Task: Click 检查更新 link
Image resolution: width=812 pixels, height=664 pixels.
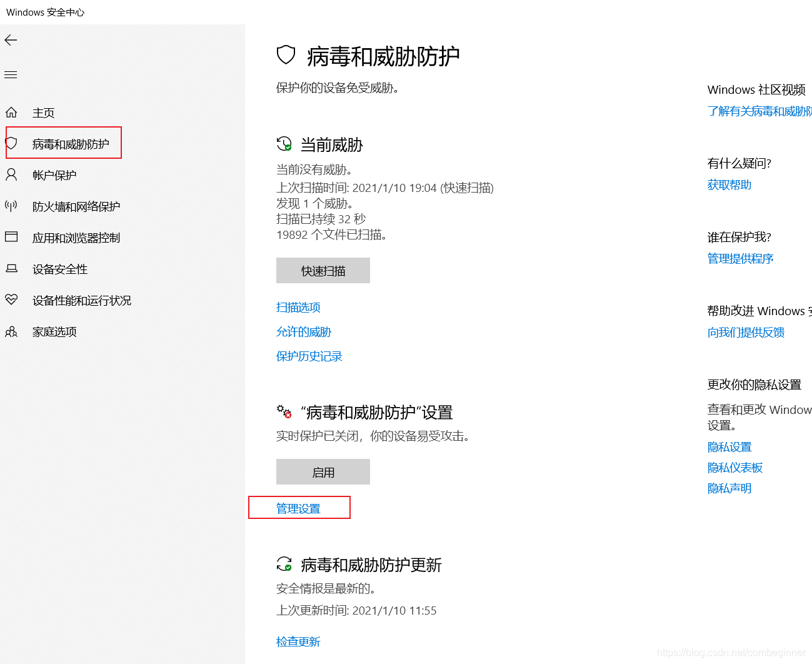Action: tap(298, 641)
